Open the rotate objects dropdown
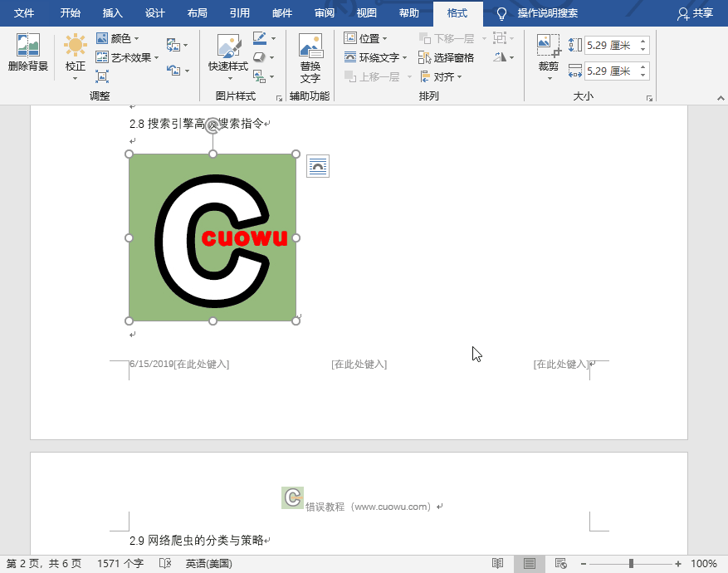Viewport: 728px width, 573px height. (x=504, y=57)
